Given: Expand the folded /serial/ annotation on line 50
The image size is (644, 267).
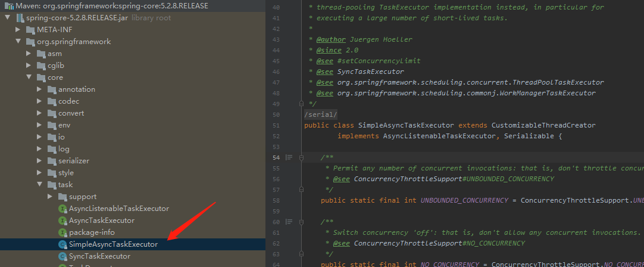Looking at the screenshot, I should click(321, 115).
